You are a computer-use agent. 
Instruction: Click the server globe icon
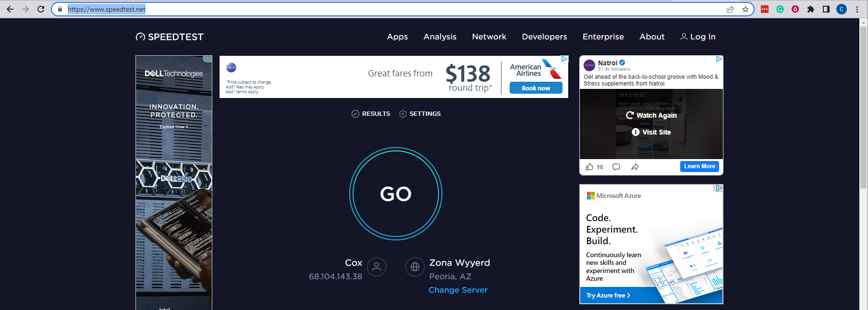[415, 267]
